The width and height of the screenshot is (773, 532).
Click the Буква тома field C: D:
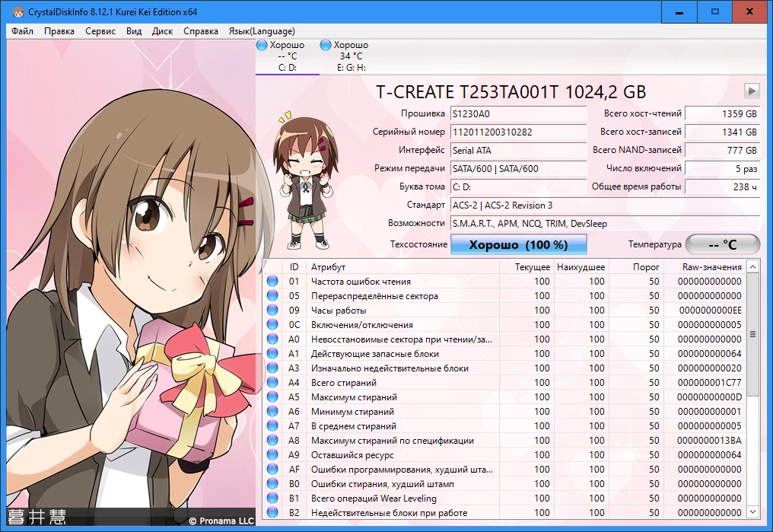(x=519, y=187)
